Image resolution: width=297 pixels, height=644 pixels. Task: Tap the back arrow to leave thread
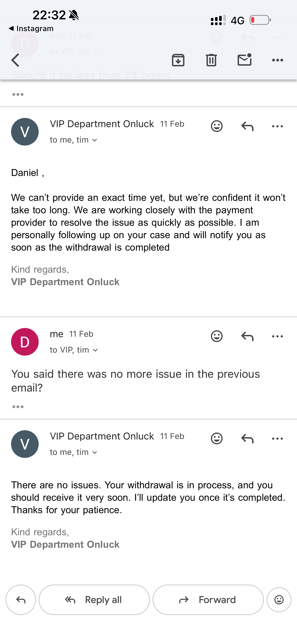pos(15,60)
